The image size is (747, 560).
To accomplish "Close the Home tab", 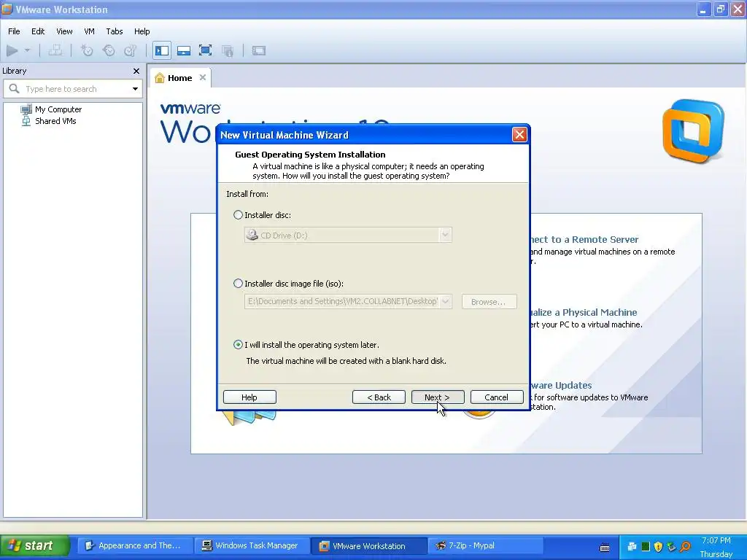I will click(203, 77).
